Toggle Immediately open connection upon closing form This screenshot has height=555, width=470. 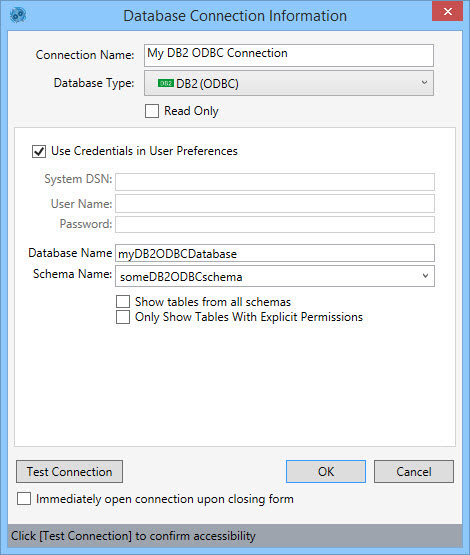point(24,499)
